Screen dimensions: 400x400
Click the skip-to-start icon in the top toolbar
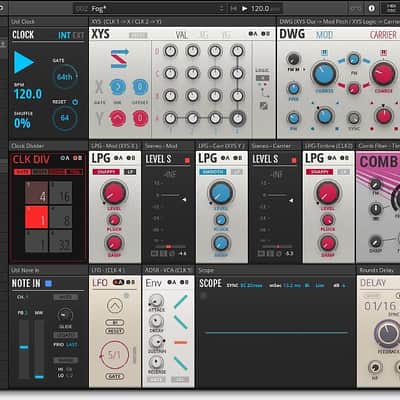[x=234, y=8]
